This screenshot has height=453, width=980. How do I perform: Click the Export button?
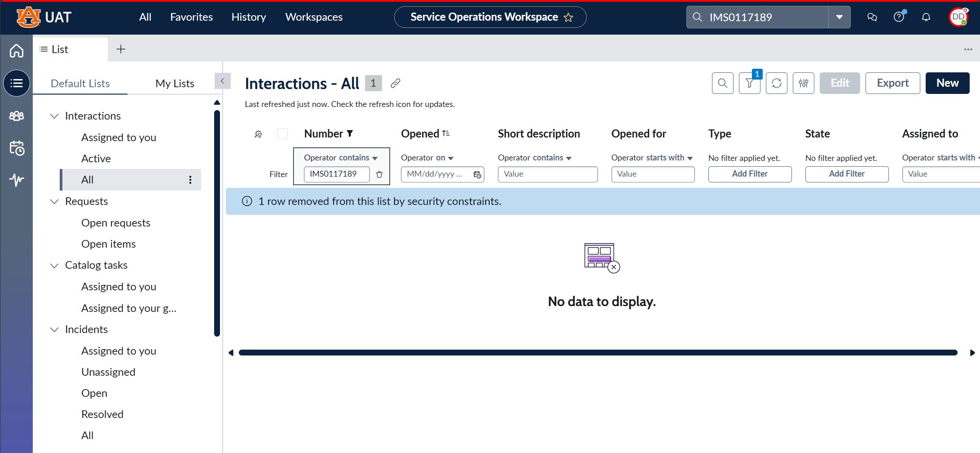coord(892,83)
